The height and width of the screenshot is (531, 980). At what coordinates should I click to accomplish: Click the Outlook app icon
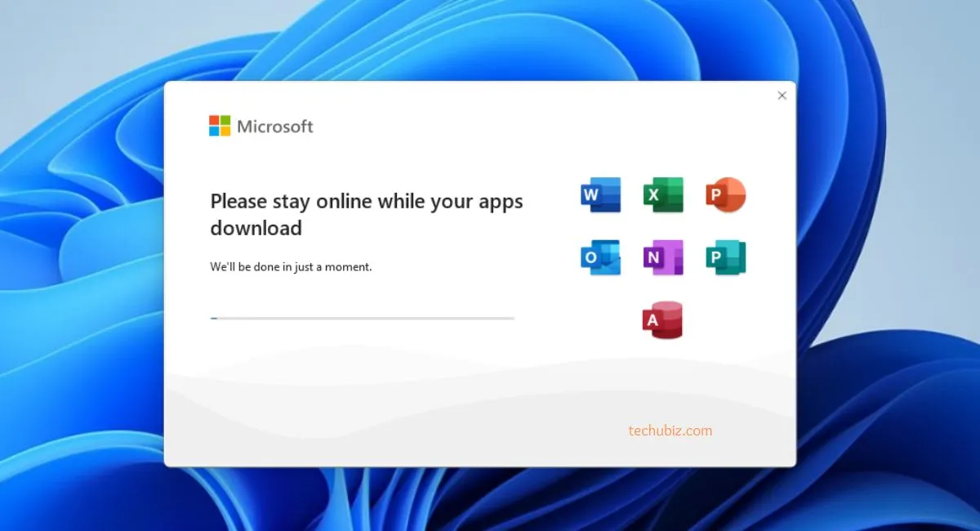600,257
